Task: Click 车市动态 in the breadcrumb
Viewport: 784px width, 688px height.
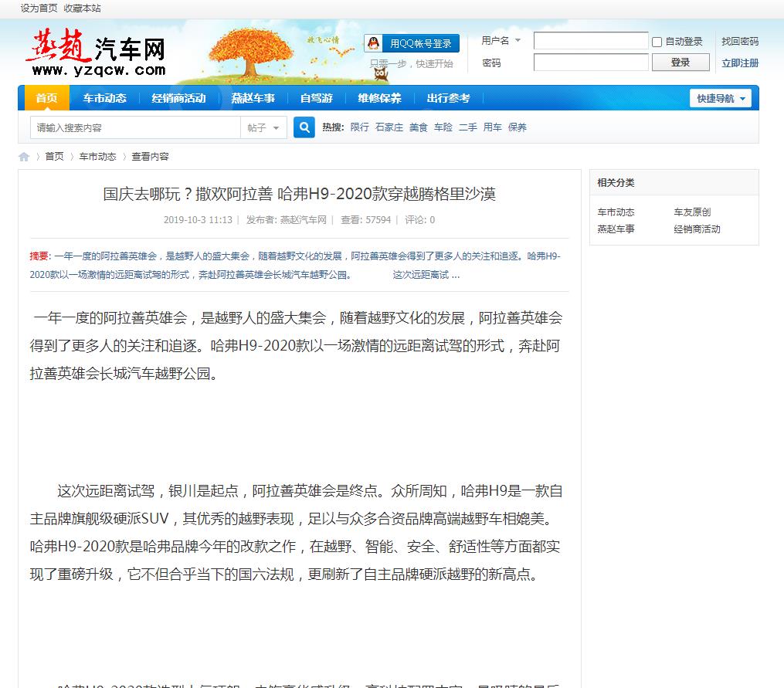Action: (97, 157)
